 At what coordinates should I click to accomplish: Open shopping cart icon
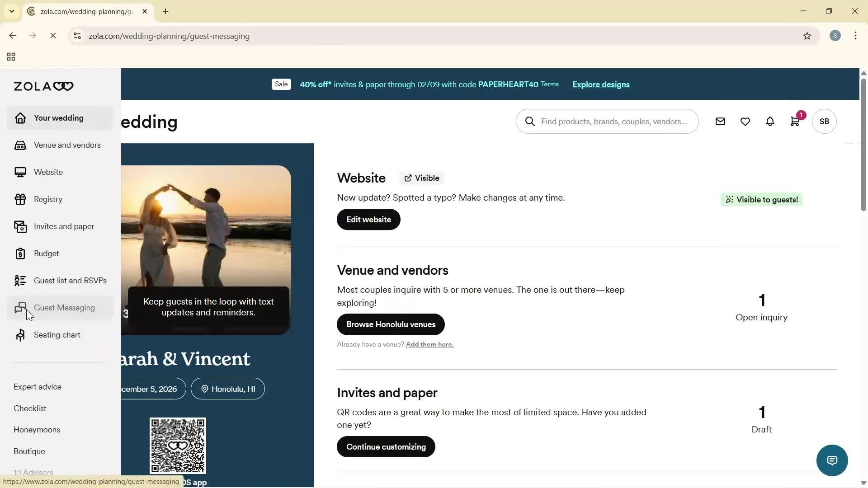[x=795, y=122]
